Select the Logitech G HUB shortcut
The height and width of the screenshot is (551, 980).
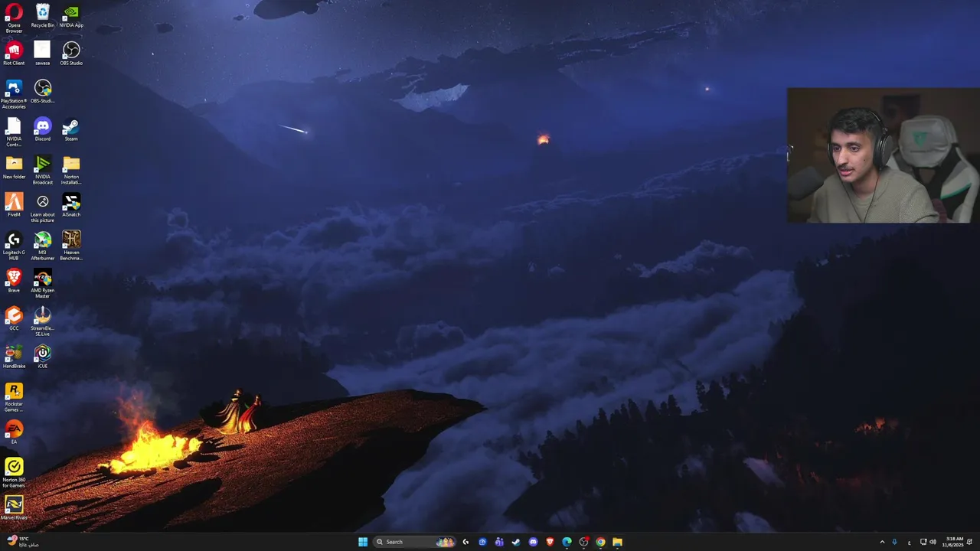pos(14,246)
